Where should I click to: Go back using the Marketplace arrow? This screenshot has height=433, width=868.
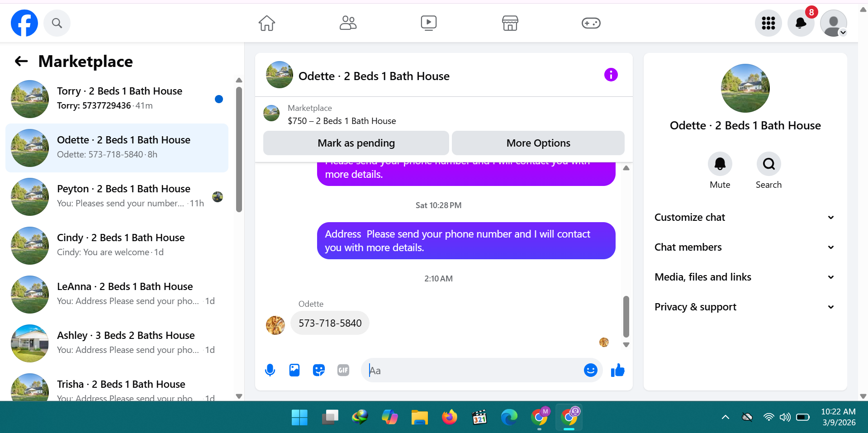[21, 61]
